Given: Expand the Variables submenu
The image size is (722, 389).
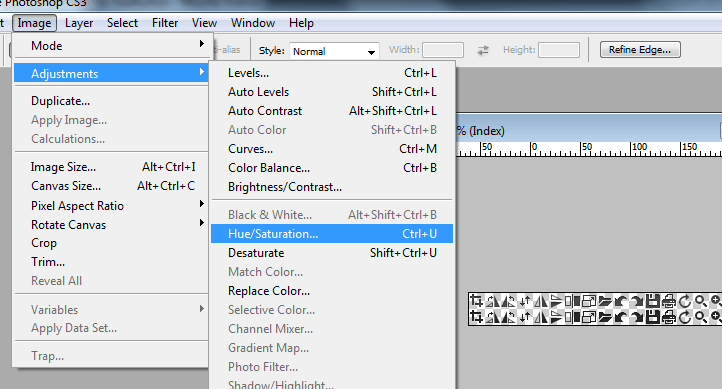Looking at the screenshot, I should tap(111, 309).
